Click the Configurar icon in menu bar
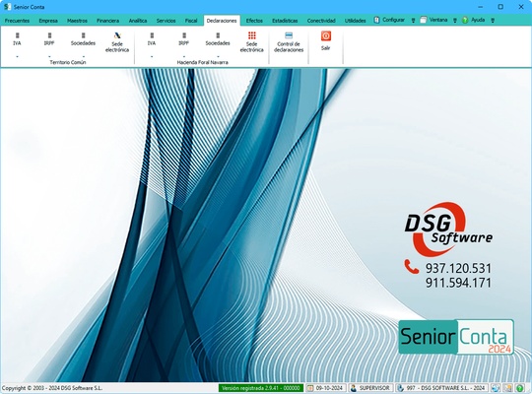 coord(376,20)
